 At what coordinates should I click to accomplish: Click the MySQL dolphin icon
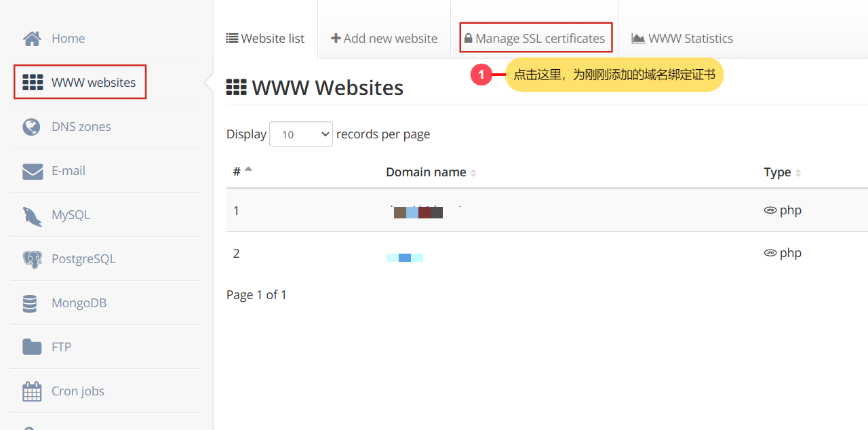click(32, 216)
